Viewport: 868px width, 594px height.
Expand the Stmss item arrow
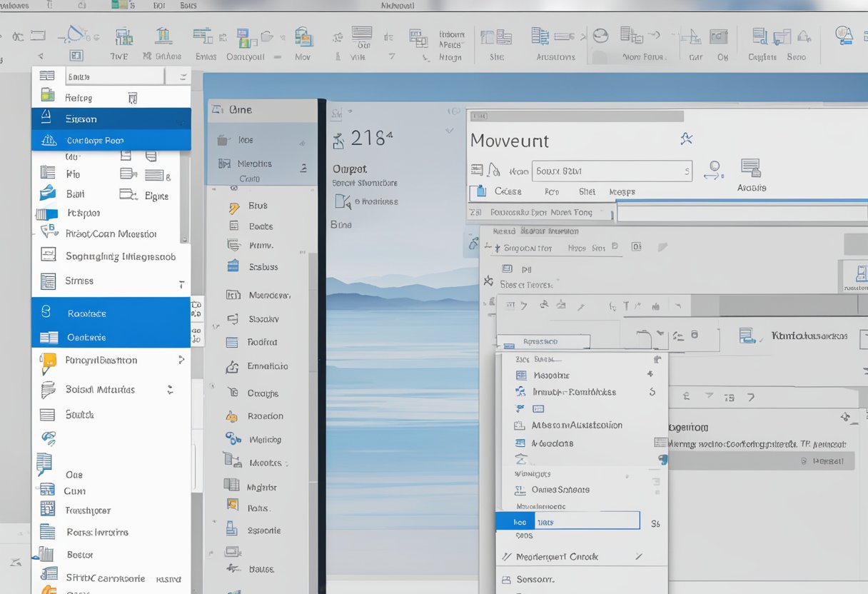[181, 283]
